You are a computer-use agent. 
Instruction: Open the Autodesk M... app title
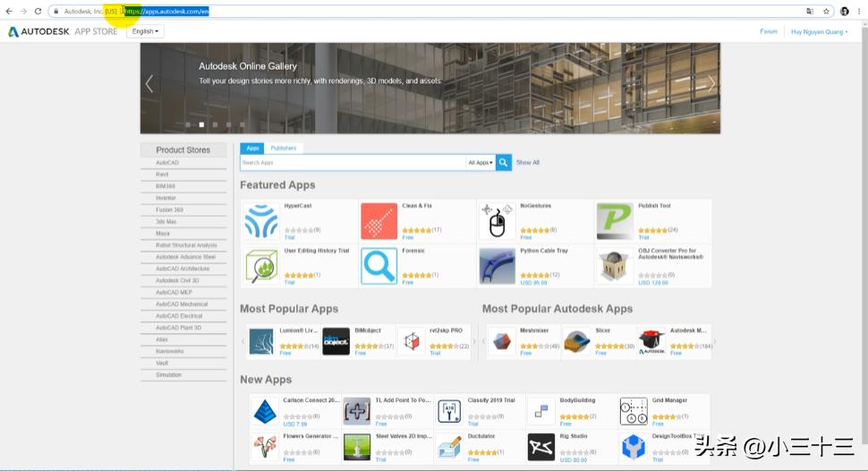point(688,330)
